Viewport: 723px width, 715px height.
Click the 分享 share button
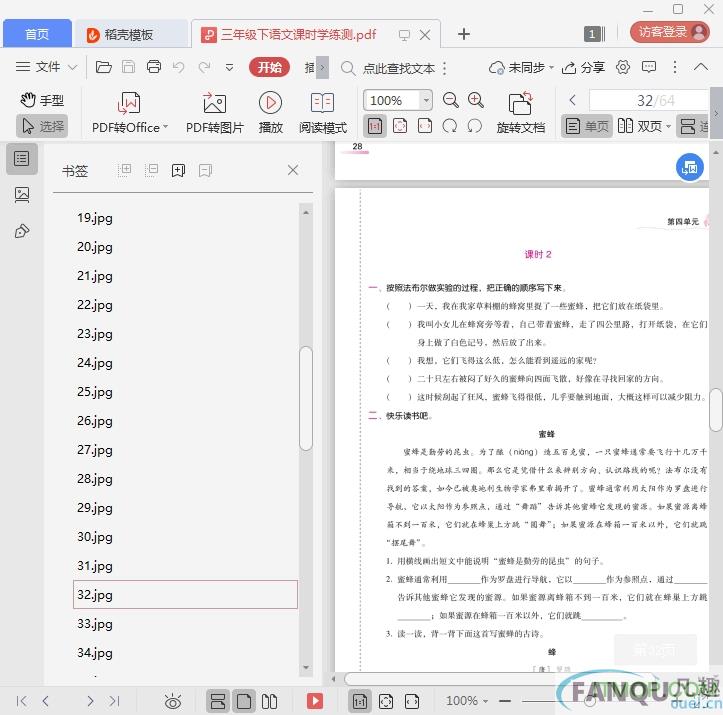point(584,67)
